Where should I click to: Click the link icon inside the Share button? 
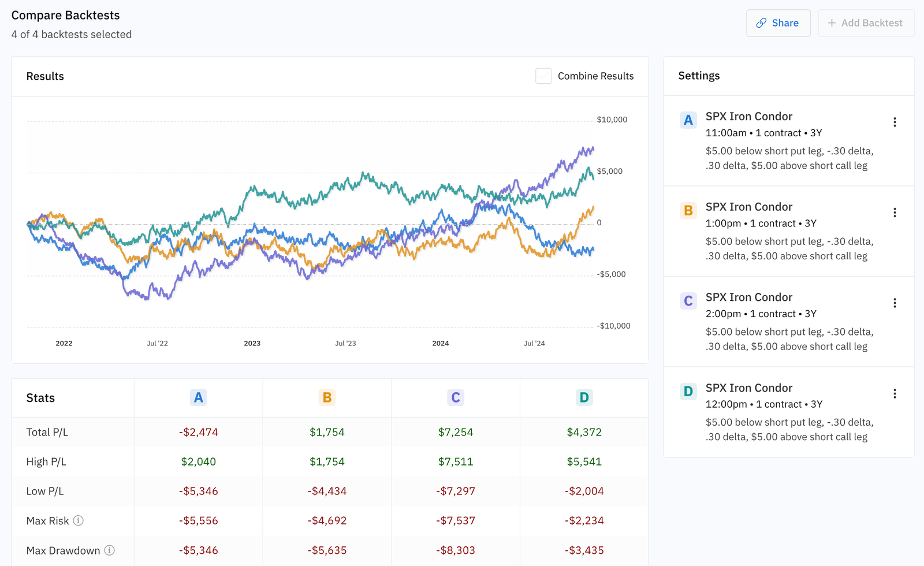coord(761,23)
